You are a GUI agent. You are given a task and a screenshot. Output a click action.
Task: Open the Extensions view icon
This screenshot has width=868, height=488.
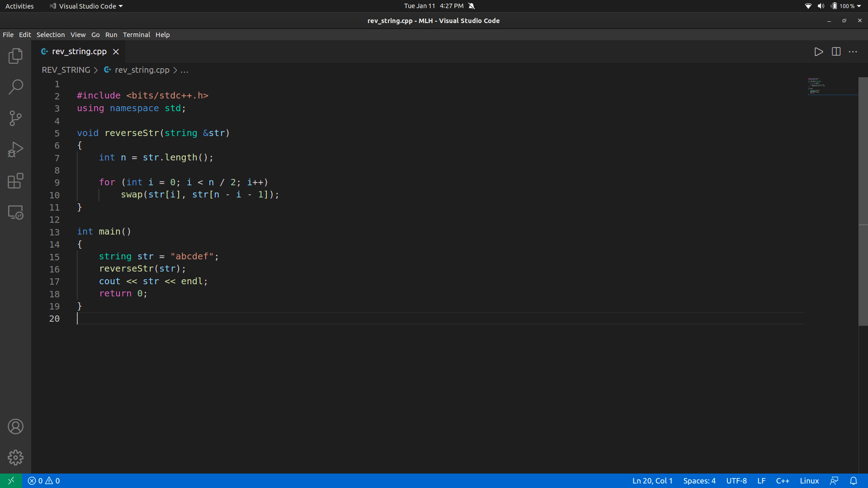tap(15, 181)
